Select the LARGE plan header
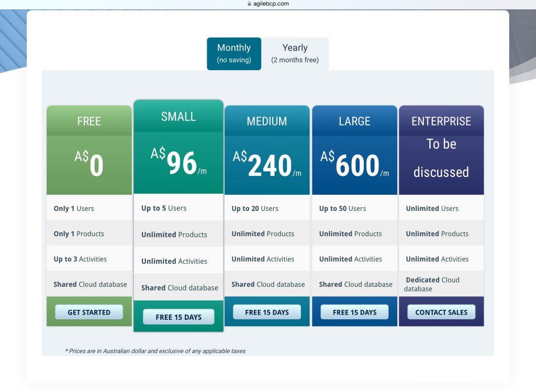This screenshot has height=392, width=536. [354, 121]
